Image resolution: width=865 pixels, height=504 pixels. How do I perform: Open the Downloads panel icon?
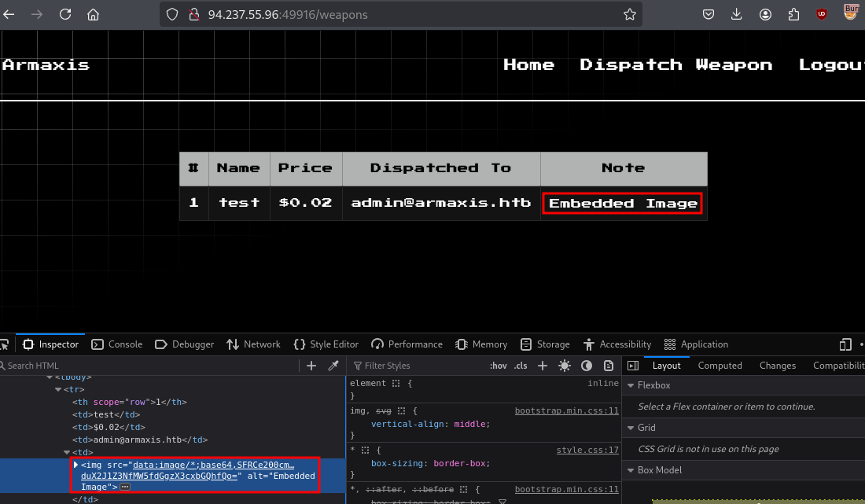click(737, 14)
